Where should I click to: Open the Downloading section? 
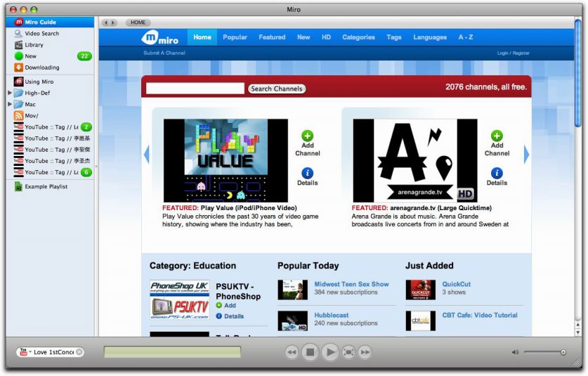50,67
